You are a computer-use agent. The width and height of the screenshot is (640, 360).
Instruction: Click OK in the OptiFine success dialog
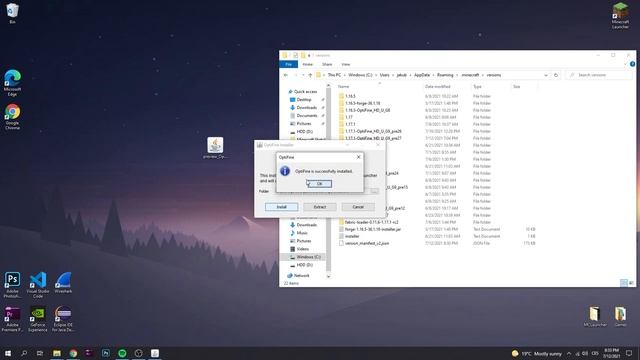click(319, 184)
